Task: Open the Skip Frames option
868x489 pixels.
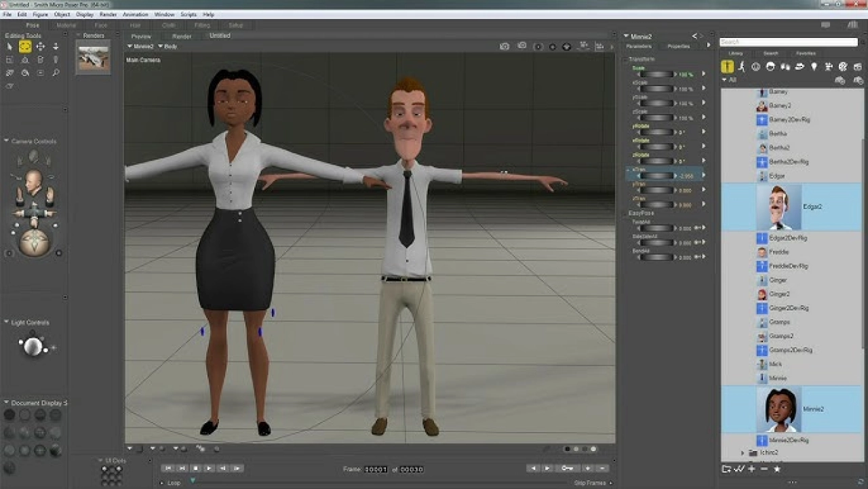Action: (x=591, y=483)
